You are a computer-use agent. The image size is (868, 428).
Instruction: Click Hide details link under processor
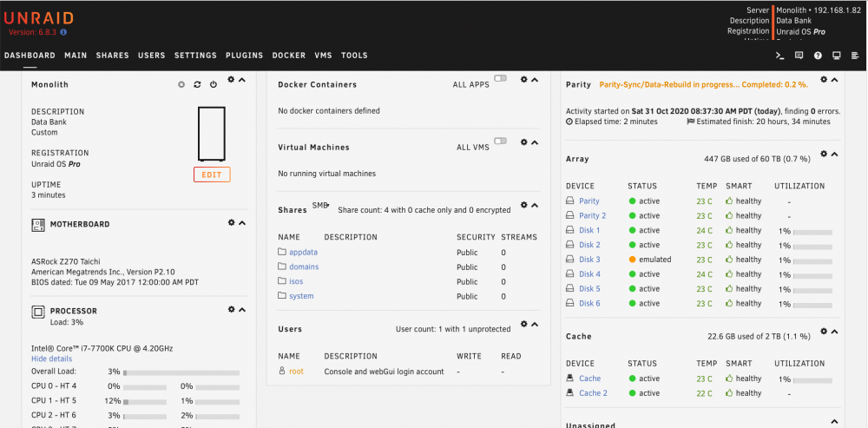point(51,359)
